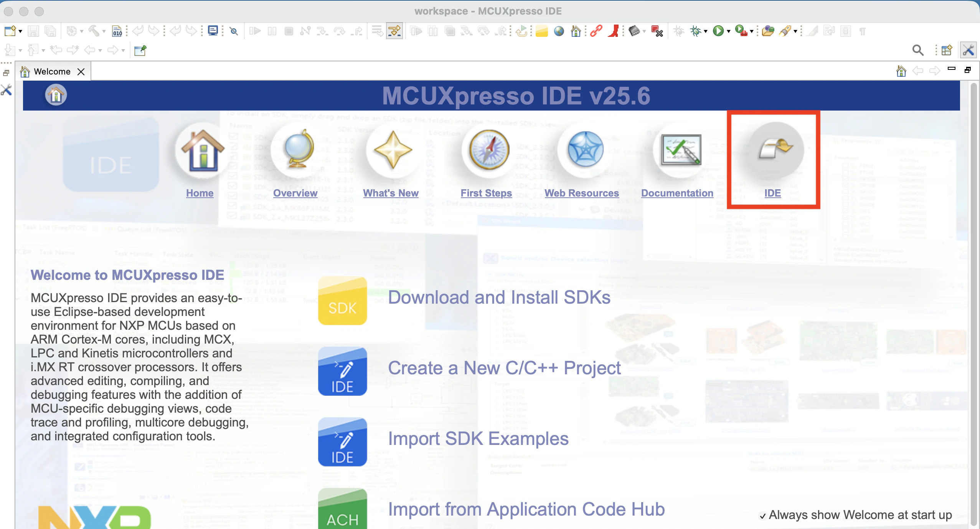The height and width of the screenshot is (529, 980).
Task: Open the binary 010 utility icon
Action: tap(117, 31)
